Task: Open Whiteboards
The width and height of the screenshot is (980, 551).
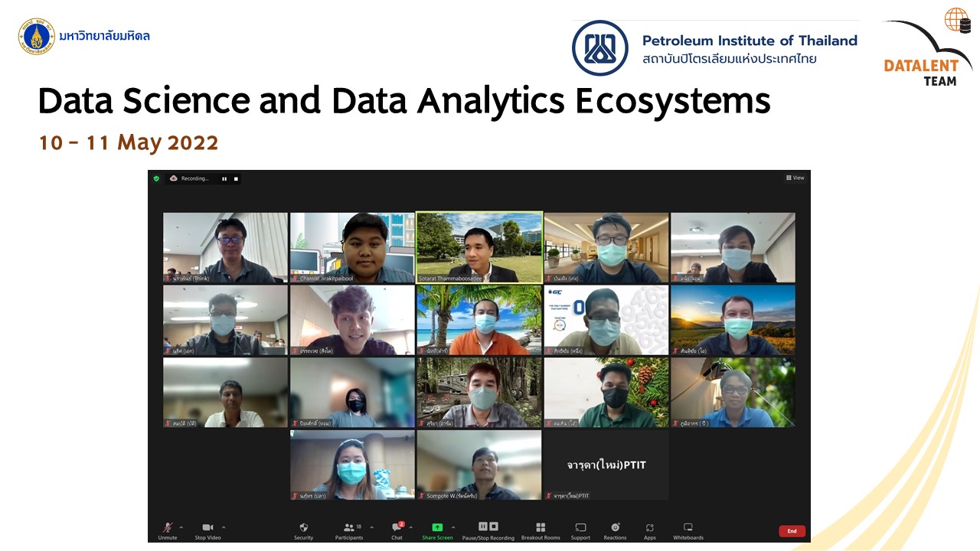Action: [688, 528]
